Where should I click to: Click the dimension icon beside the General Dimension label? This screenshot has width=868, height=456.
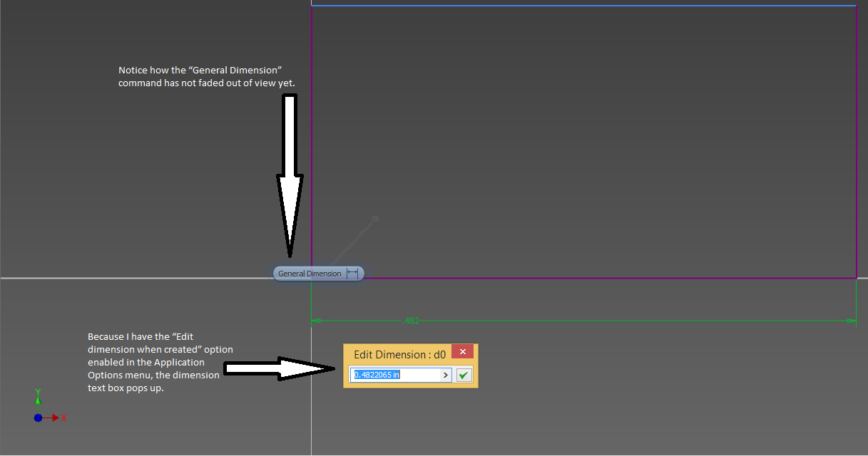(x=353, y=273)
